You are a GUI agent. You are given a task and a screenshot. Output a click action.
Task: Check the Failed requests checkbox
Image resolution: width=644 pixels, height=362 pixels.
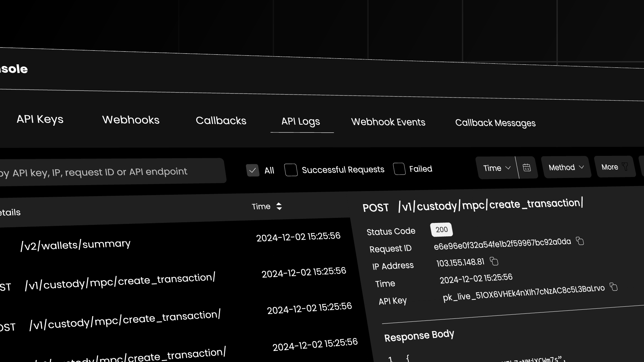pyautogui.click(x=399, y=169)
